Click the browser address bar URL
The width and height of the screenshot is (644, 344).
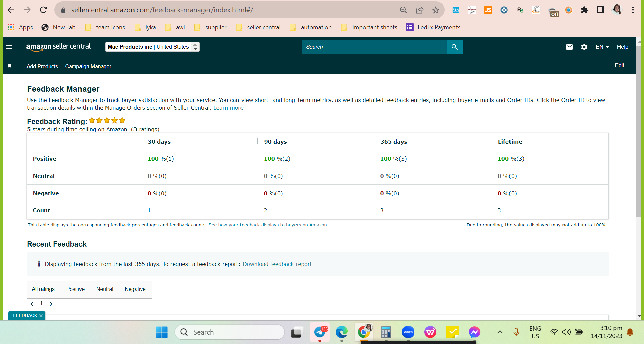point(162,10)
